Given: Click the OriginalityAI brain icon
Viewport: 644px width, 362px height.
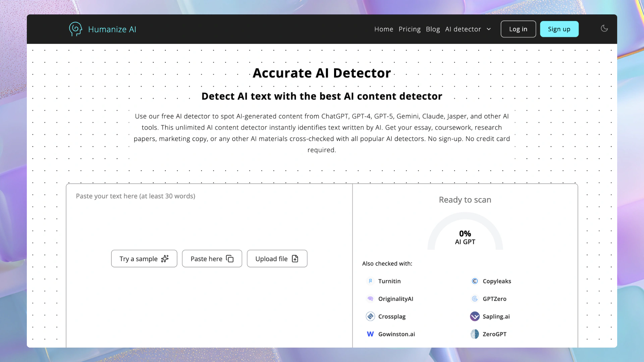Looking at the screenshot, I should point(370,299).
